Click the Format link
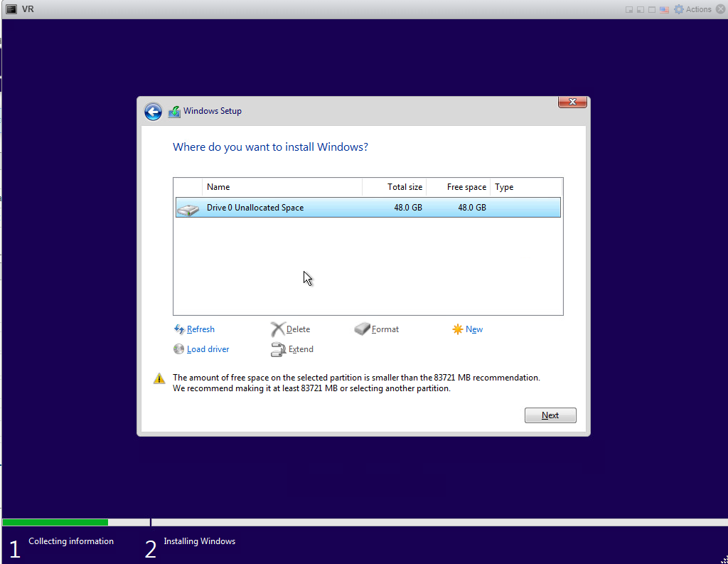This screenshot has width=728, height=564. pos(385,329)
